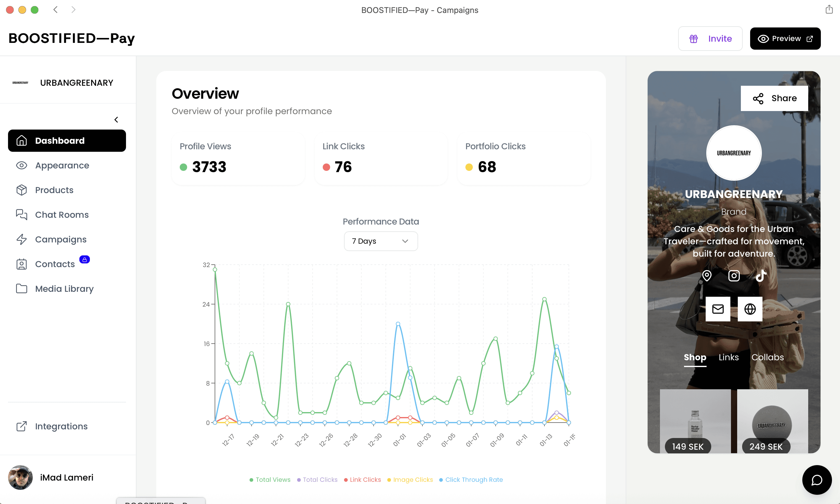Open the Instagram icon on profile preview

[x=734, y=275]
